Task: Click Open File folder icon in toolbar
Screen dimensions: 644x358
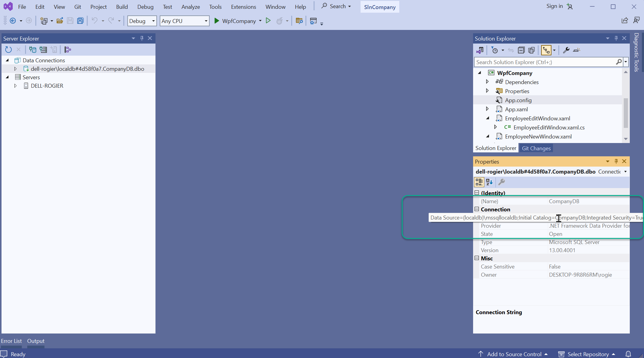Action: click(x=60, y=21)
